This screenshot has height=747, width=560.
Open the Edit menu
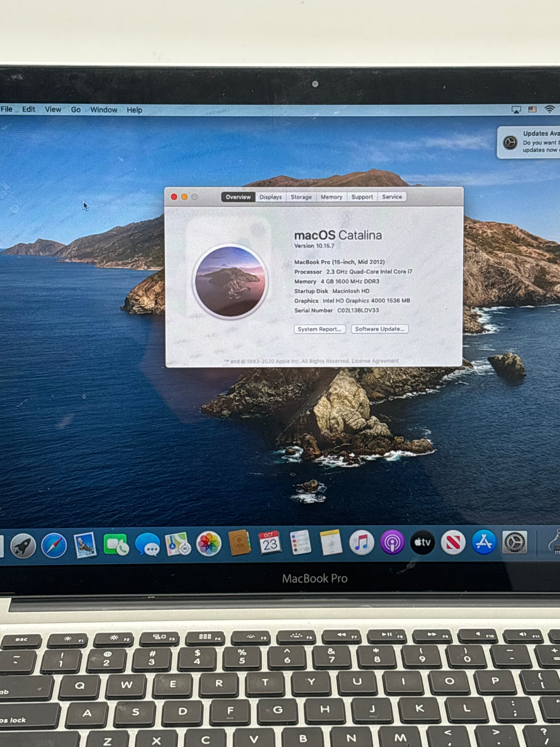(x=28, y=109)
